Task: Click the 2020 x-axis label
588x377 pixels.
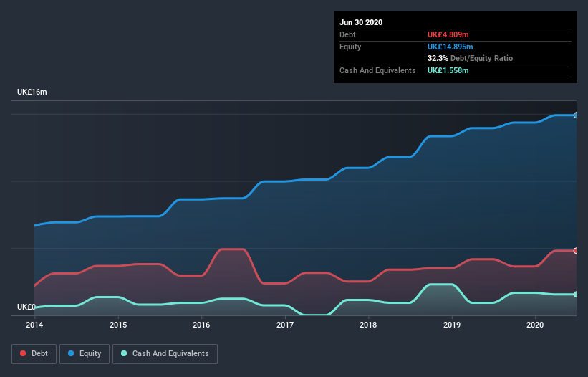Action: pos(535,325)
